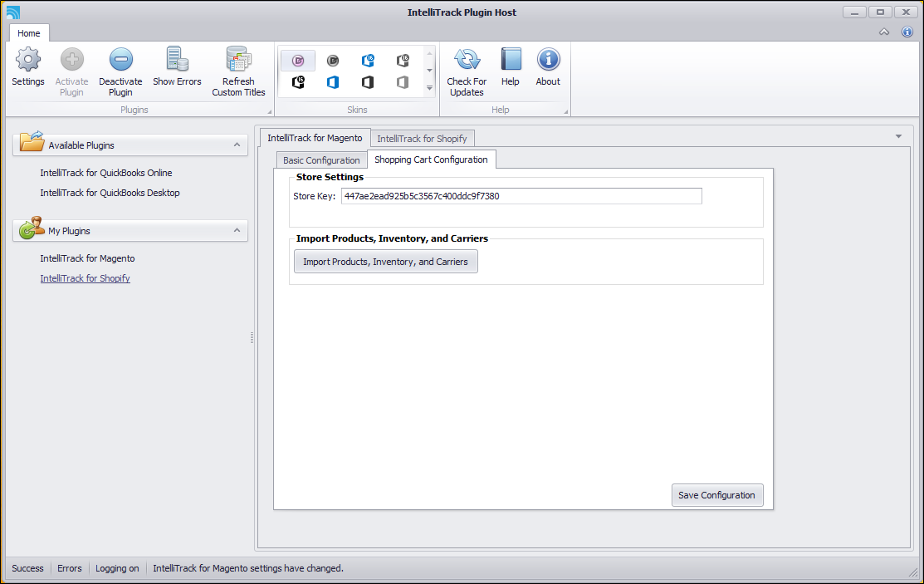
Task: Select IntelliTrack for QuickBooks Online plugin
Action: [x=106, y=172]
